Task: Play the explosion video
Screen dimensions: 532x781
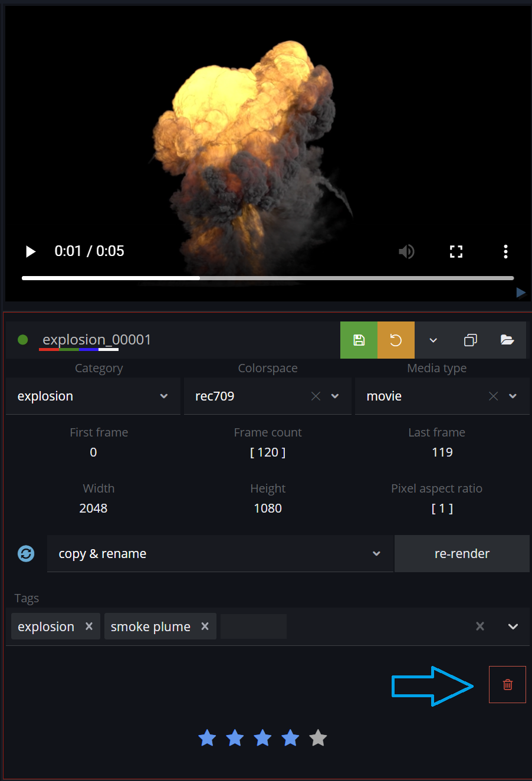Action: (x=31, y=251)
